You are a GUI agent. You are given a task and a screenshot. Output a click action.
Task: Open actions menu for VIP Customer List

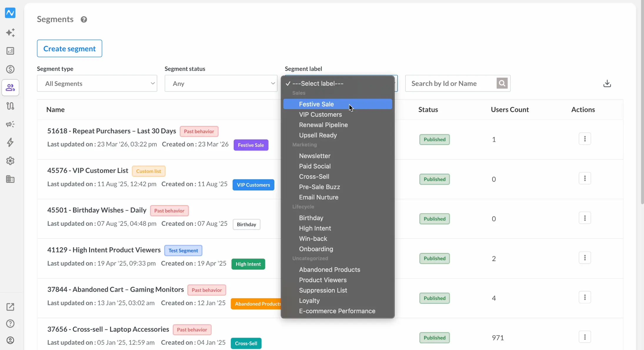tap(585, 179)
